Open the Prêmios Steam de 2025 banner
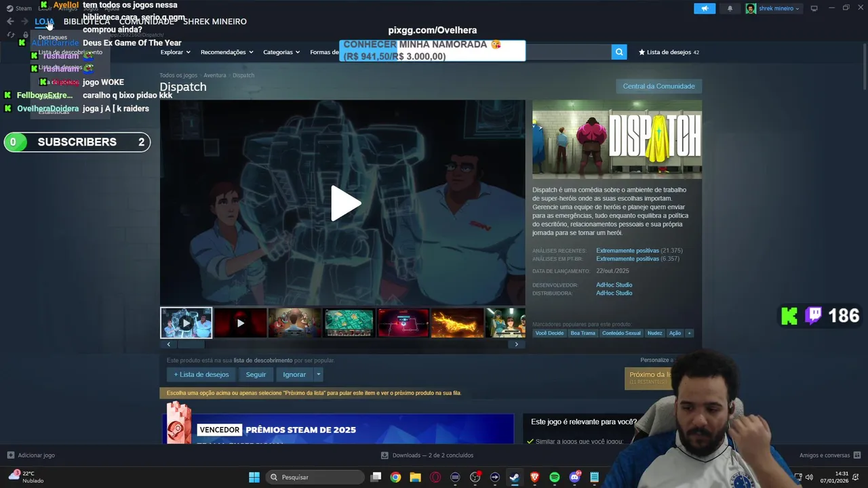868x488 pixels. pos(337,428)
